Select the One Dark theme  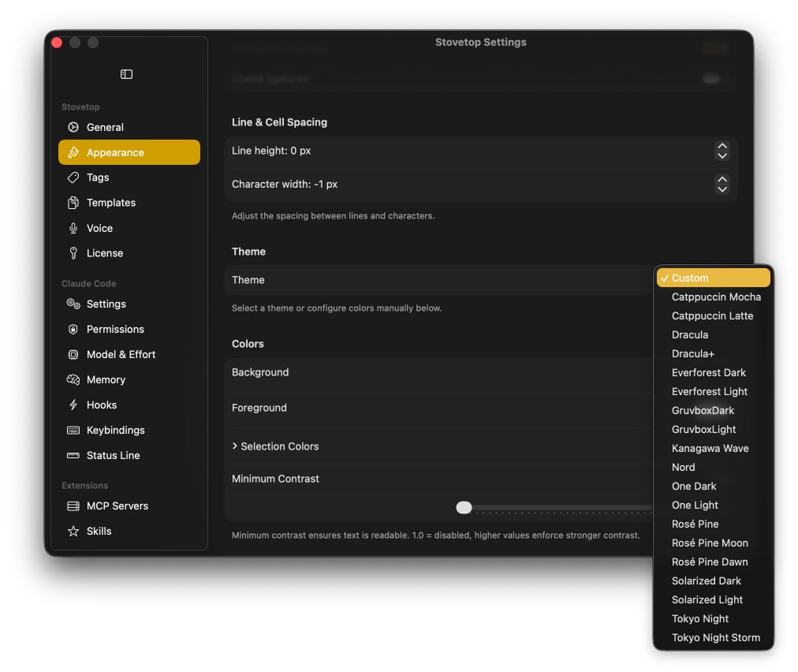[713, 486]
